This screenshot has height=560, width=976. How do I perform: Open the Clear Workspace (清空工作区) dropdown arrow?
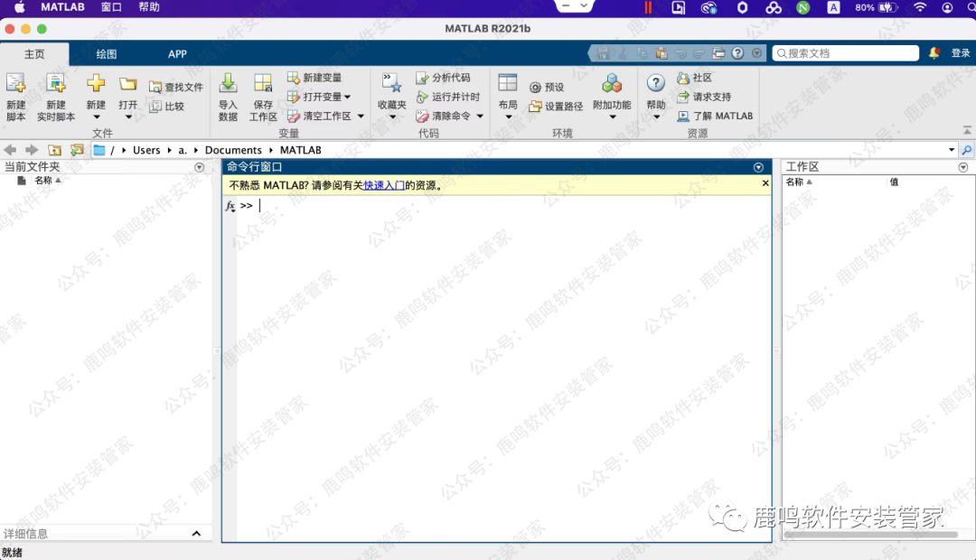point(361,117)
